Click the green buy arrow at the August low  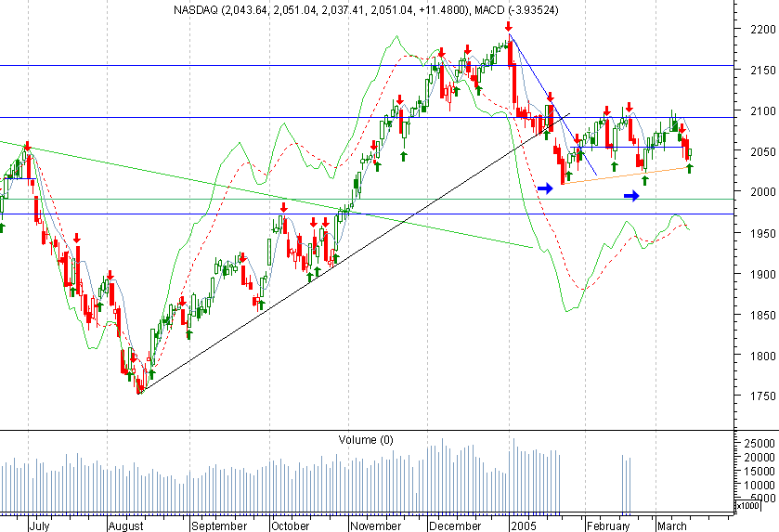(152, 374)
